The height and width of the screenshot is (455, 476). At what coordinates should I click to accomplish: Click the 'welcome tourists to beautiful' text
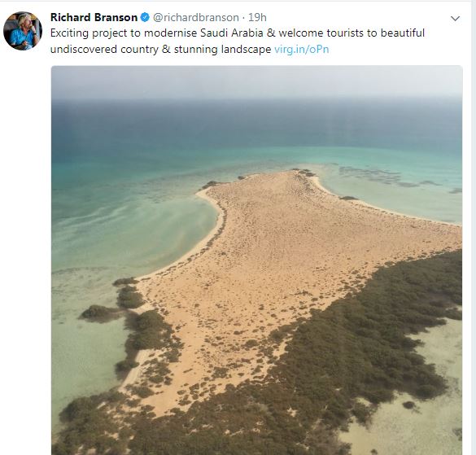(352, 33)
